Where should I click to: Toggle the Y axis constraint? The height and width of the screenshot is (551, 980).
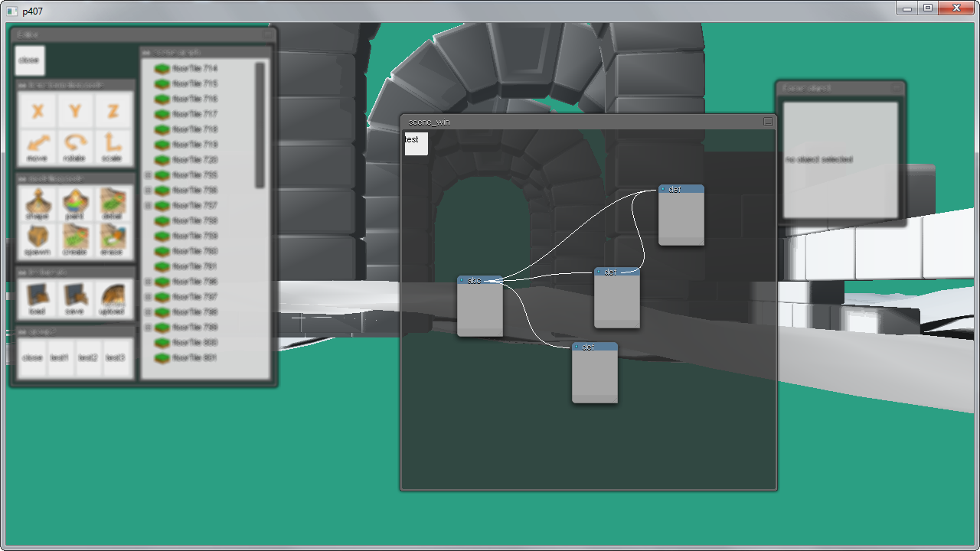click(75, 112)
